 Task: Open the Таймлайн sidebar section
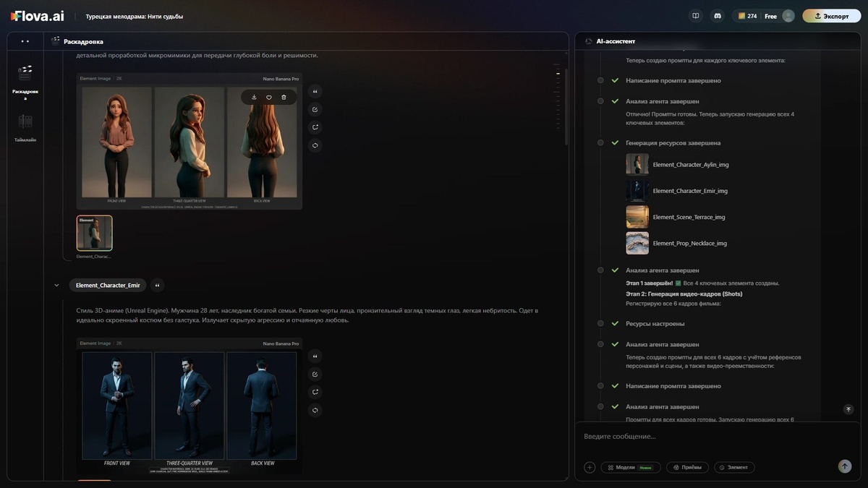25,127
